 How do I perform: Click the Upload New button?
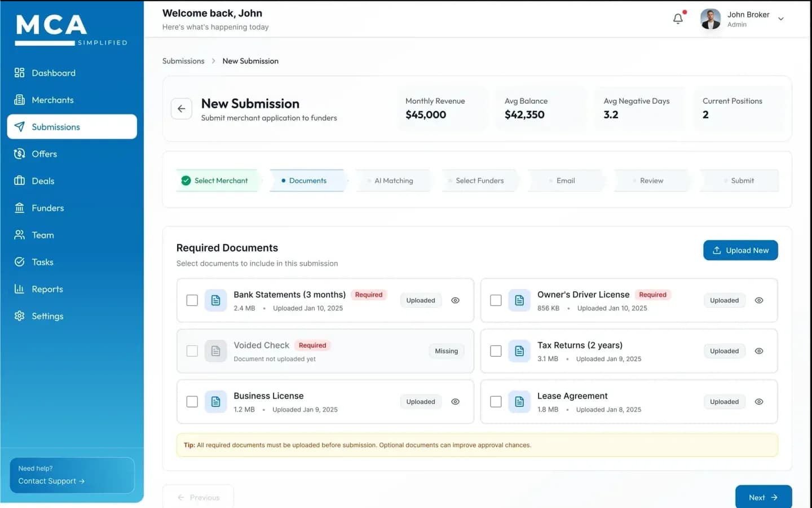coord(740,251)
